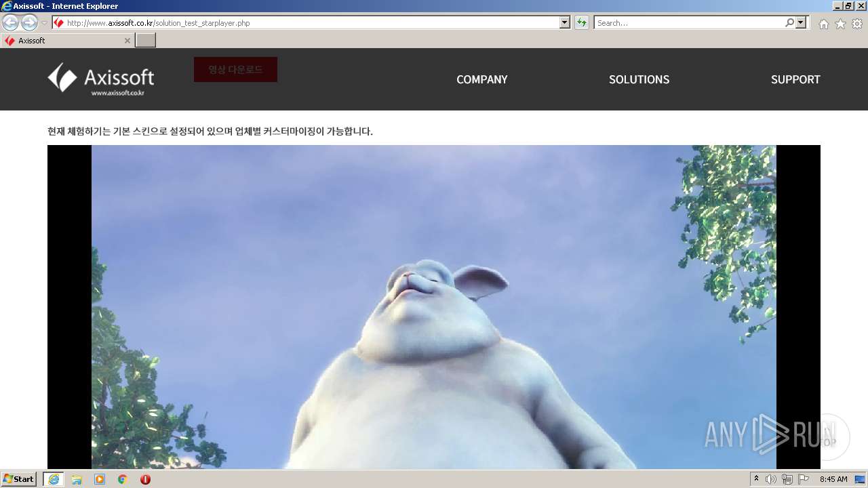Screen dimensions: 868x488
Task: Expand the address bar autocomplete dropdown
Action: pyautogui.click(x=565, y=23)
